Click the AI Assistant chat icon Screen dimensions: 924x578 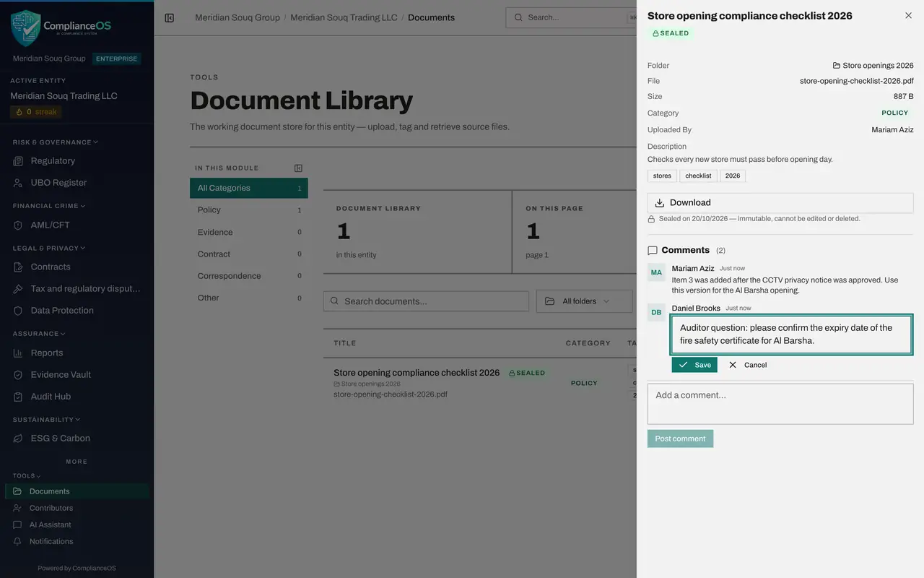coord(17,525)
